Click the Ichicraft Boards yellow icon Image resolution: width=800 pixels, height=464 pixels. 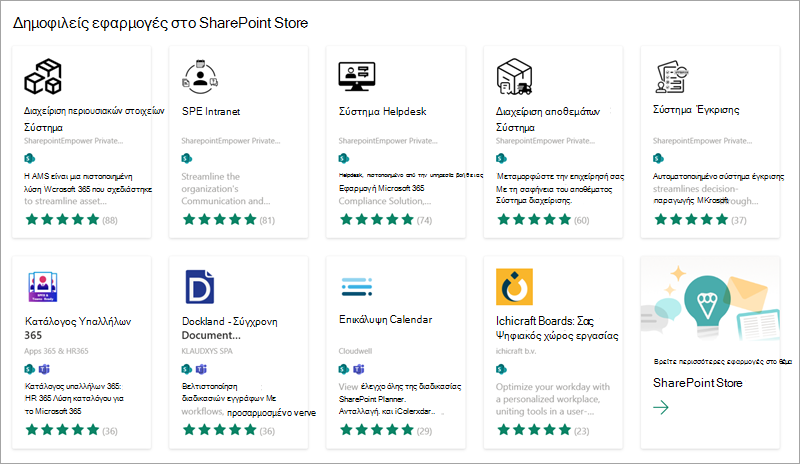point(514,287)
